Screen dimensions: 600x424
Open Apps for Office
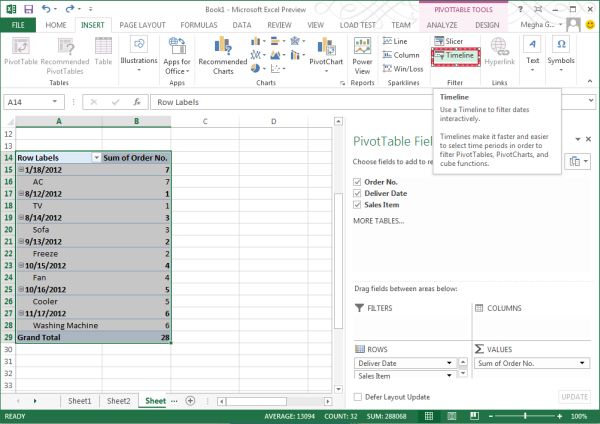point(177,56)
